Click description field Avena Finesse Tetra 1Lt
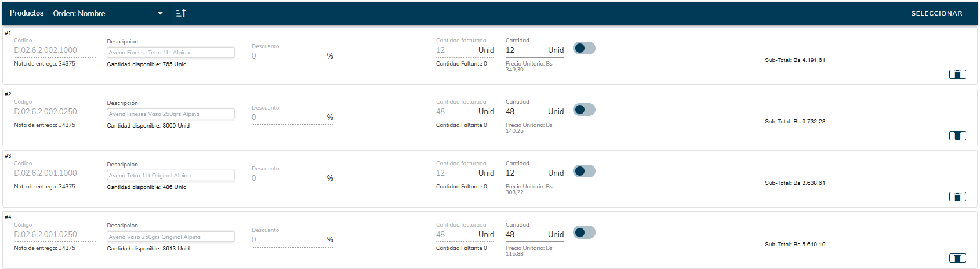980x269 pixels. (170, 53)
